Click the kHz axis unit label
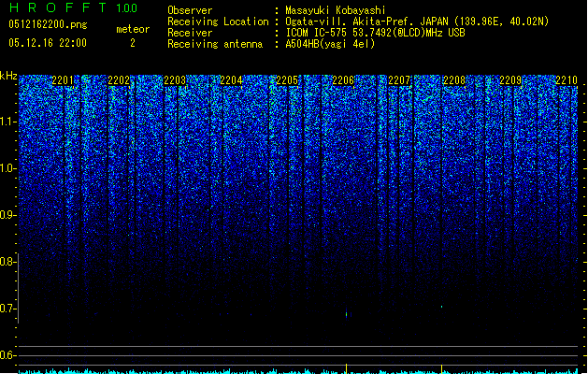This screenshot has width=588, height=374. (x=8, y=76)
